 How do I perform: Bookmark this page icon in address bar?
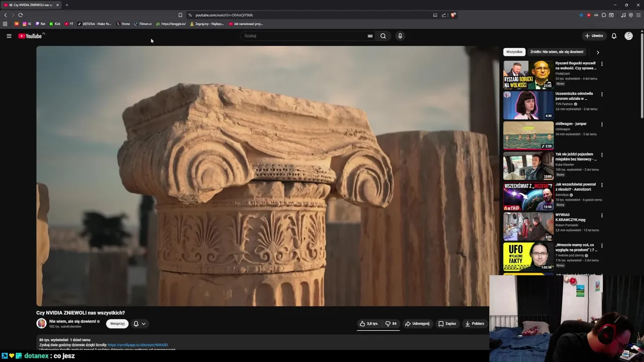[x=180, y=15]
